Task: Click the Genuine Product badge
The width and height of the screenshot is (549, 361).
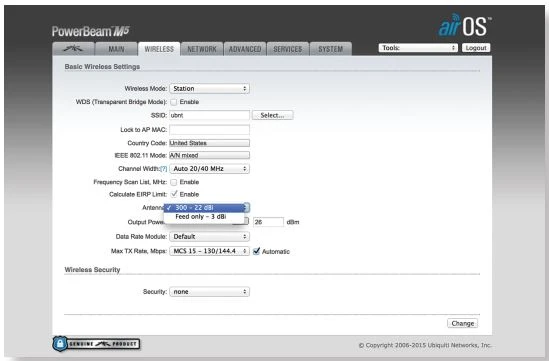Action: (96, 344)
